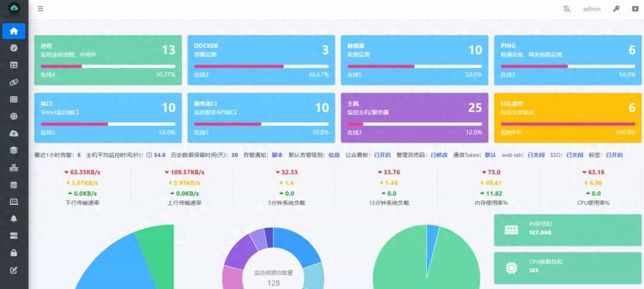The image size is (644, 289).
Task: Click the 73.0 maximum memory usage value
Action: 494,172
